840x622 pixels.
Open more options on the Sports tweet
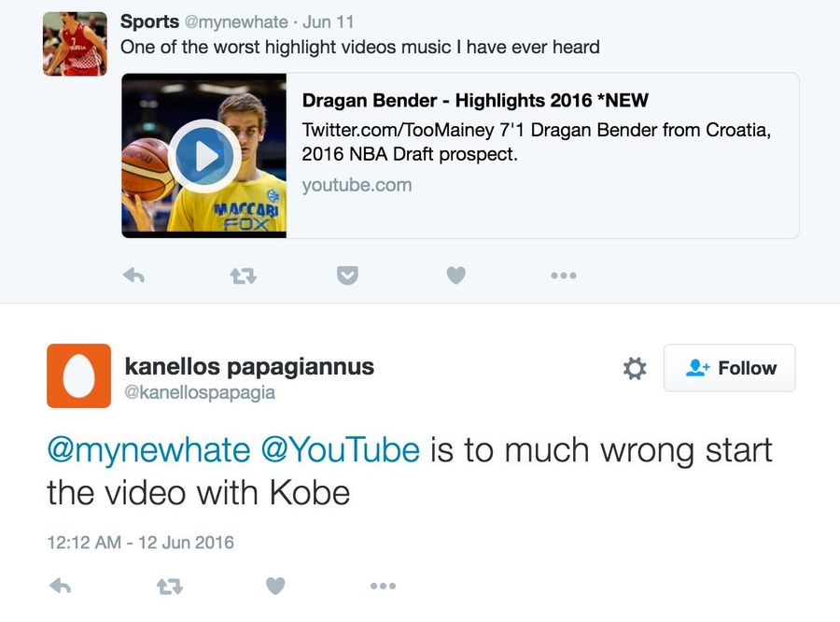(x=564, y=276)
